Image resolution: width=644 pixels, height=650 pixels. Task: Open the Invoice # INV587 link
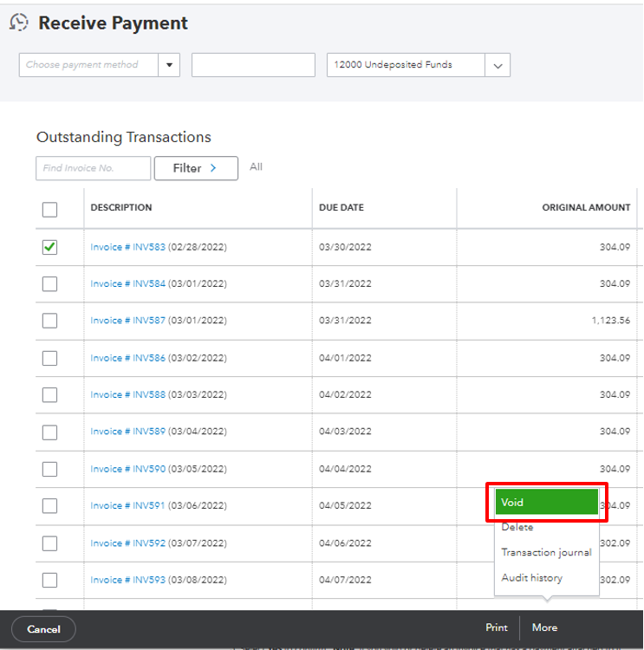127,321
